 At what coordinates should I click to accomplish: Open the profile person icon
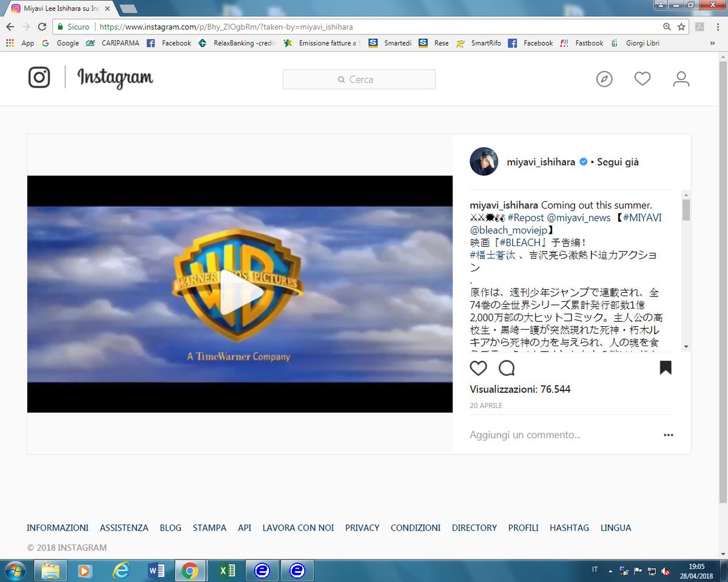(681, 79)
